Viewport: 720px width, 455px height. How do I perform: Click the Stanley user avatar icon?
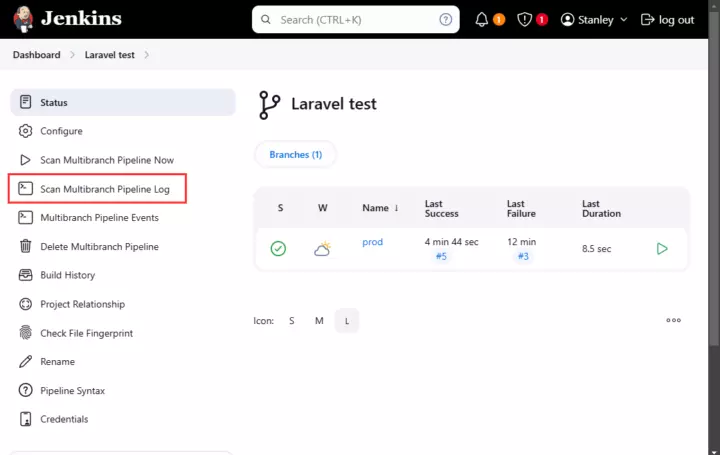pyautogui.click(x=568, y=20)
